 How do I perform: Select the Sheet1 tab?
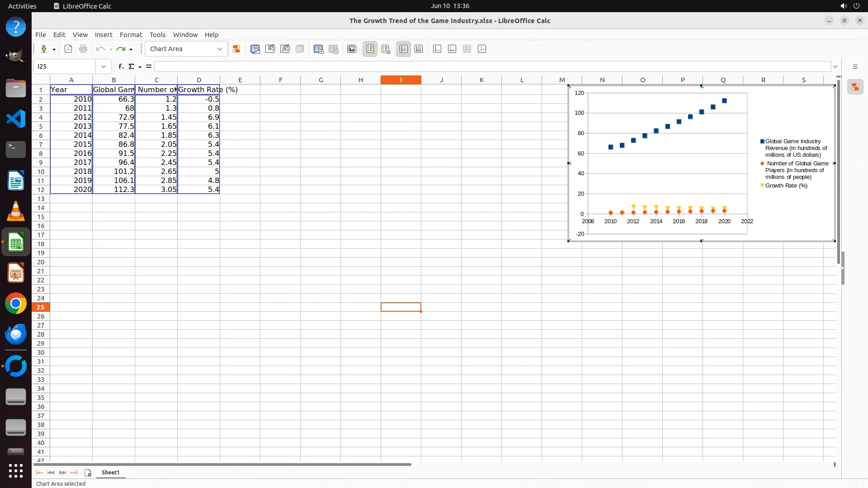pos(110,472)
